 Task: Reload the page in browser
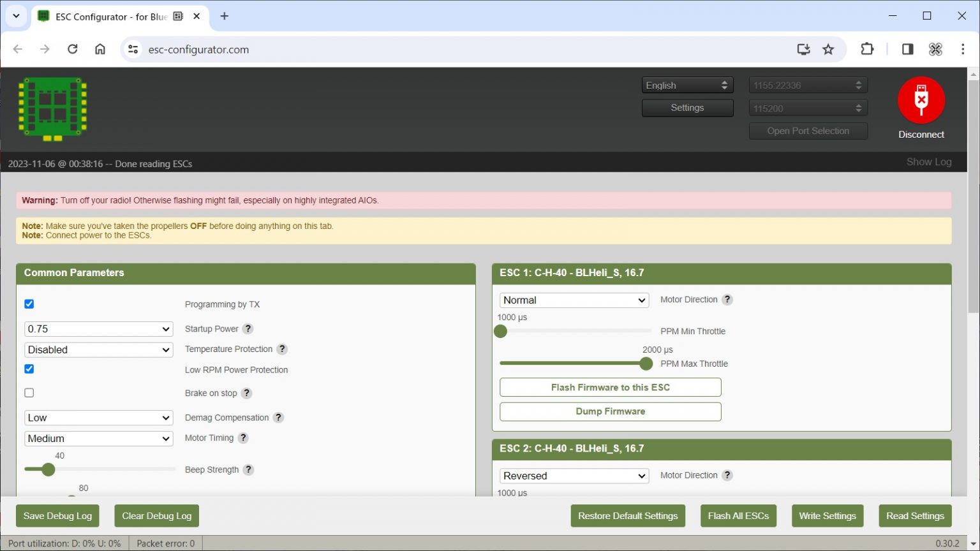click(x=73, y=49)
